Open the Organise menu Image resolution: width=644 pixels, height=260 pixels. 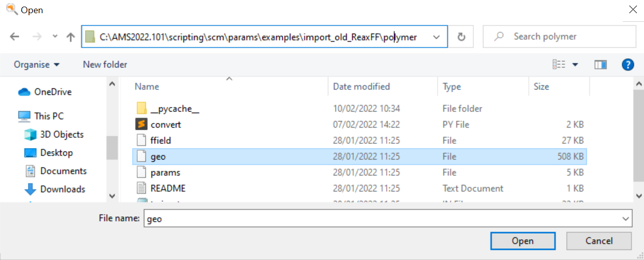tap(36, 64)
